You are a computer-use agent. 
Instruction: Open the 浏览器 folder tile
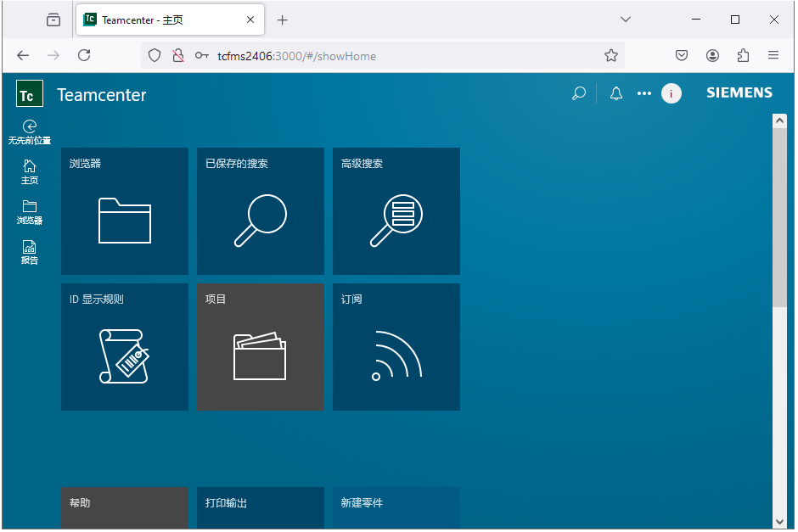coord(125,211)
